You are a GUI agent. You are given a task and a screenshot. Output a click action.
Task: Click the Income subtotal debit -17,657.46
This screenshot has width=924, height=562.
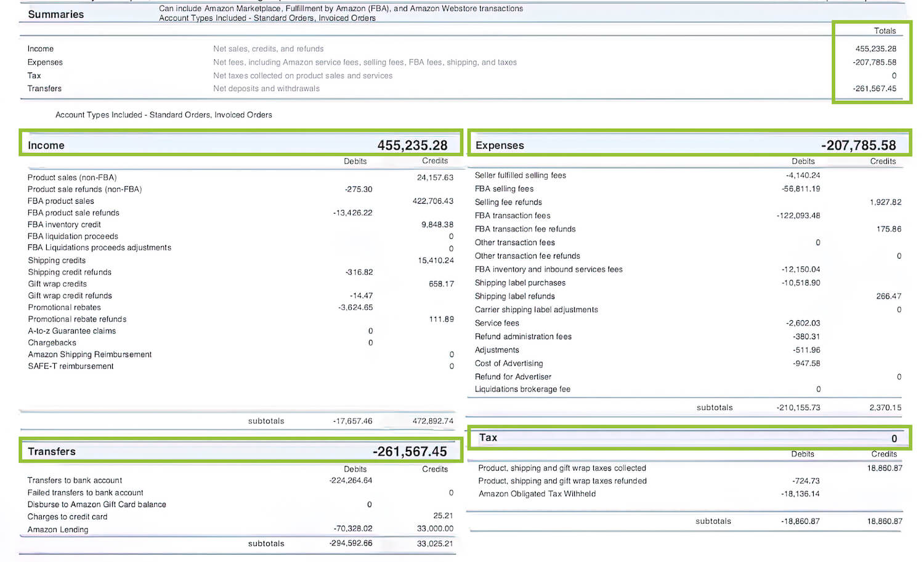(x=353, y=421)
